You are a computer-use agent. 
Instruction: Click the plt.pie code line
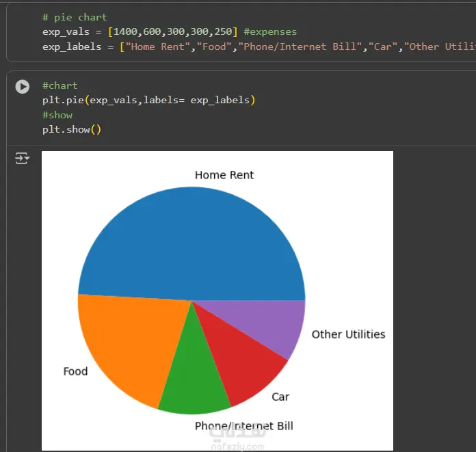[148, 100]
